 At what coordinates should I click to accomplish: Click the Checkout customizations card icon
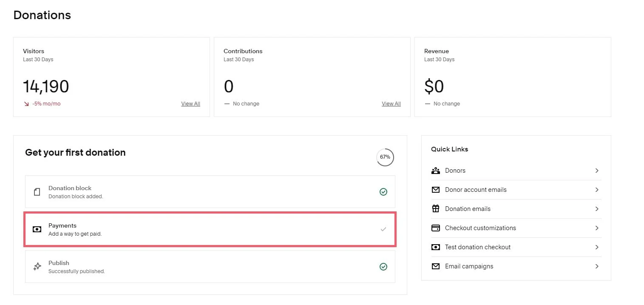435,228
